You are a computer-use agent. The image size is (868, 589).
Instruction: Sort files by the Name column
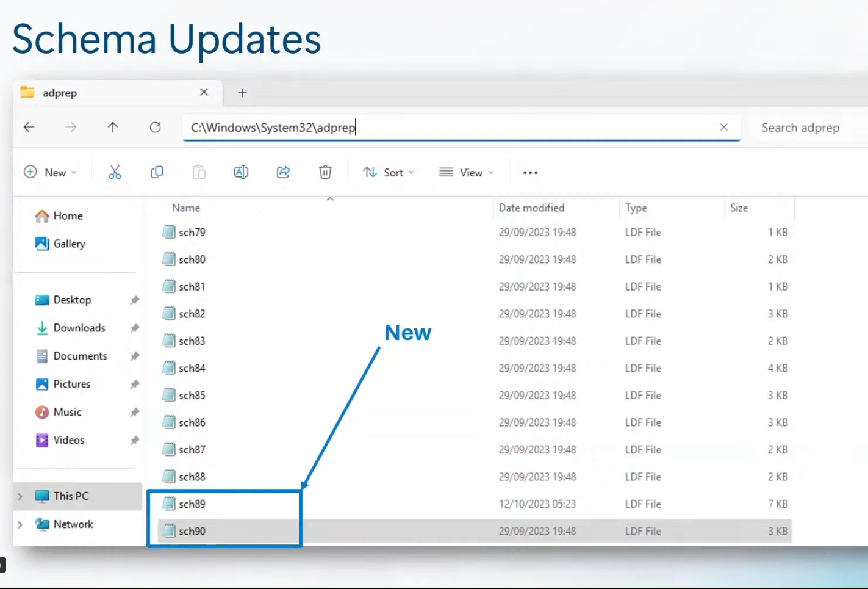186,208
